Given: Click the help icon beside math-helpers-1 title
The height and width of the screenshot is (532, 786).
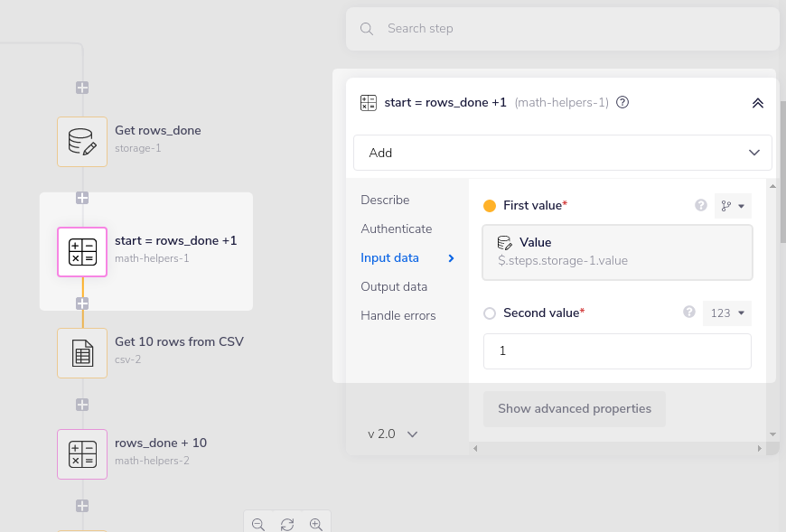Looking at the screenshot, I should 622,102.
